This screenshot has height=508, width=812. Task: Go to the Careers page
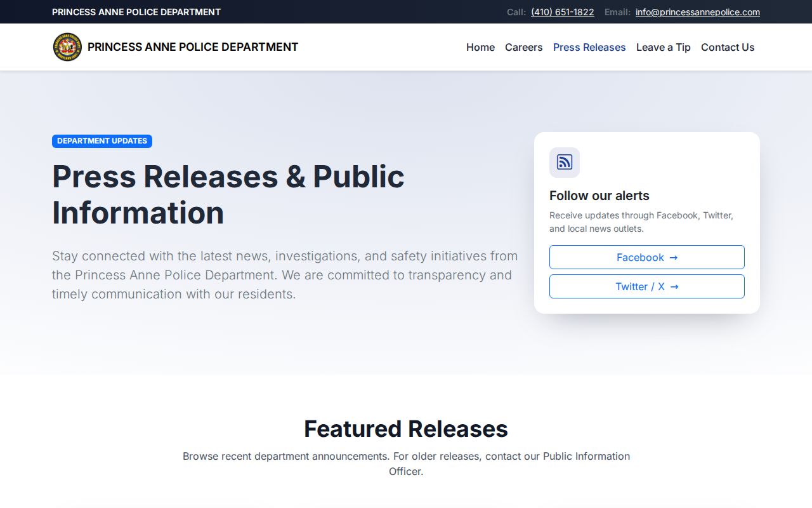pos(523,47)
